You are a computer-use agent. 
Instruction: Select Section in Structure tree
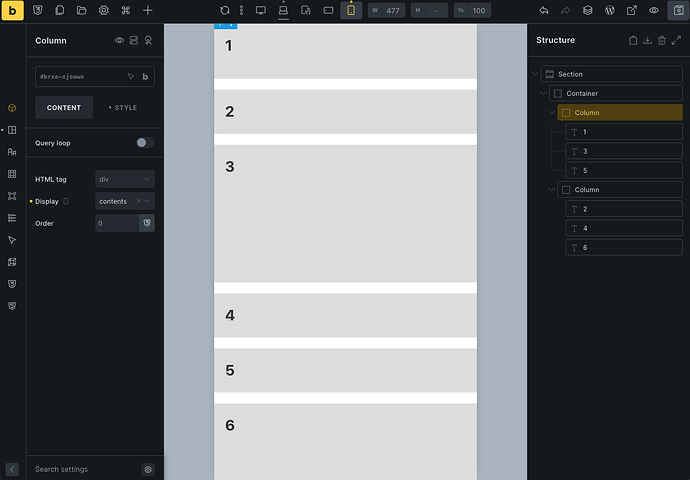coord(612,74)
